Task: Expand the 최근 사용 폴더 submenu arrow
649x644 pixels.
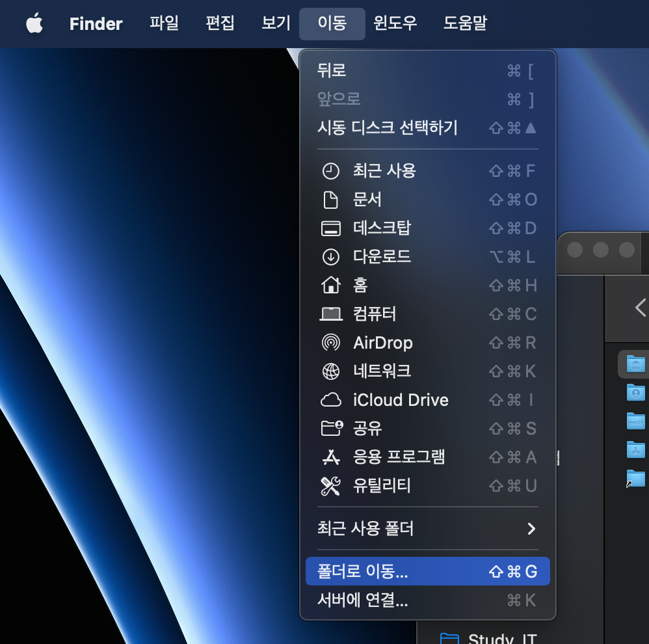Action: 531,528
